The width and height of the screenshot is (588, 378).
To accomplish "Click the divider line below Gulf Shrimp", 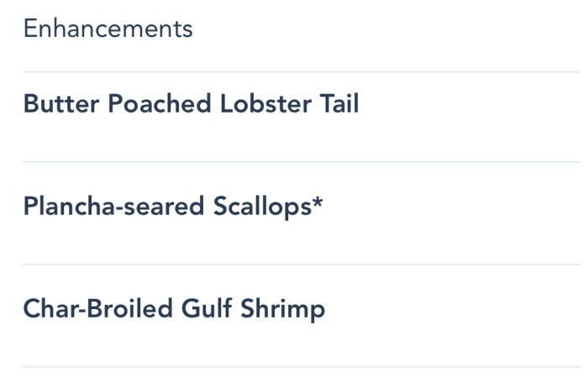I will click(301, 367).
